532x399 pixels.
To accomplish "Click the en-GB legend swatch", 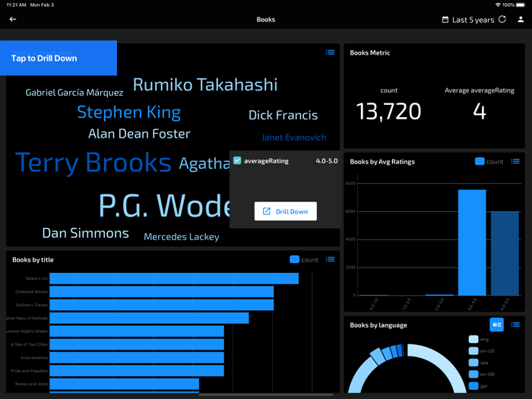I will coord(473,374).
